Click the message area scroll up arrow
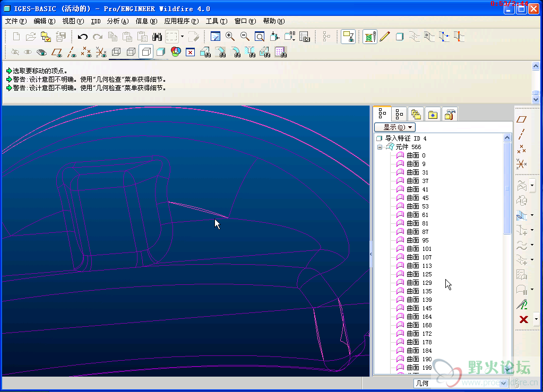This screenshot has width=543, height=392. [x=536, y=66]
